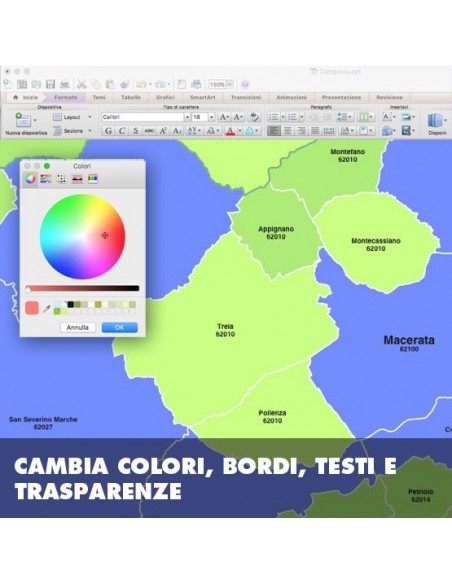
Task: Click the Annulla button
Action: click(78, 327)
